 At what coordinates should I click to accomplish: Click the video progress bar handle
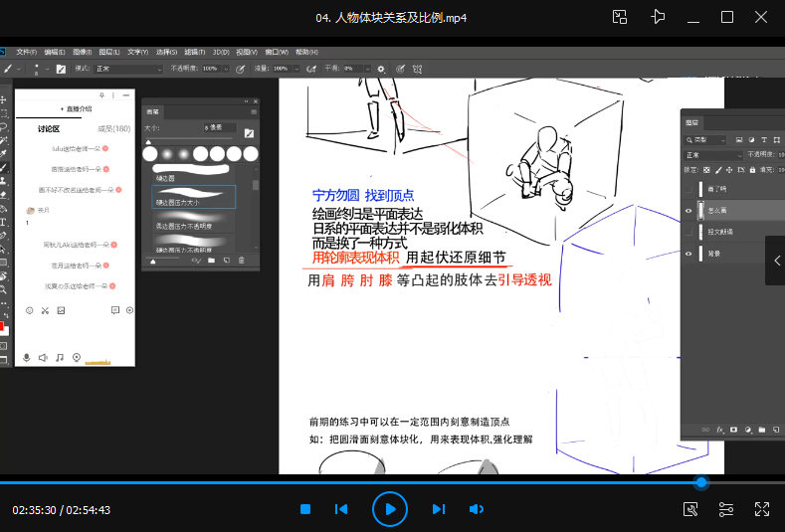pyautogui.click(x=701, y=482)
